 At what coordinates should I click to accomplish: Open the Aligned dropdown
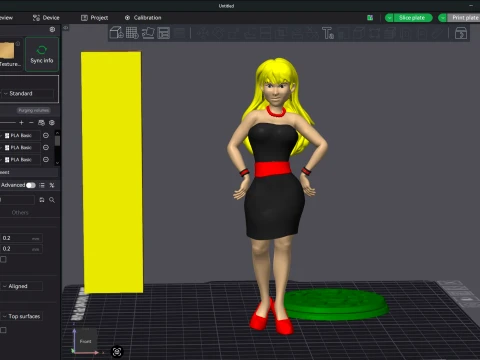coord(21,286)
